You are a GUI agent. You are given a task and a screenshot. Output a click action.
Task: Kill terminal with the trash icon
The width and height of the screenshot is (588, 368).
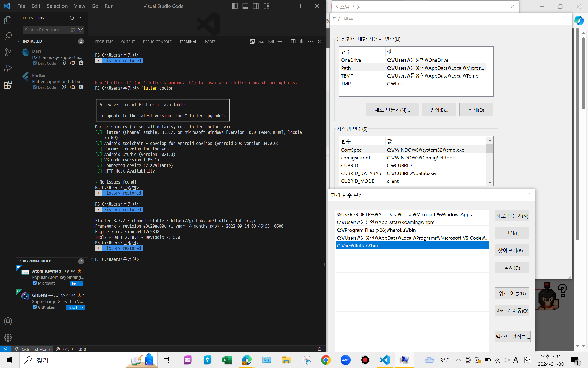(x=302, y=42)
